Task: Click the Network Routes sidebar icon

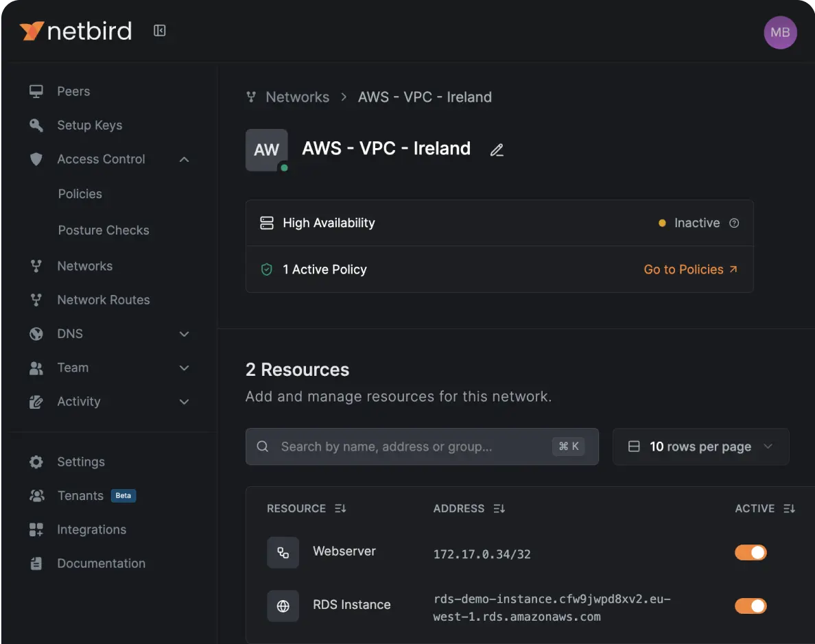Action: click(x=36, y=300)
